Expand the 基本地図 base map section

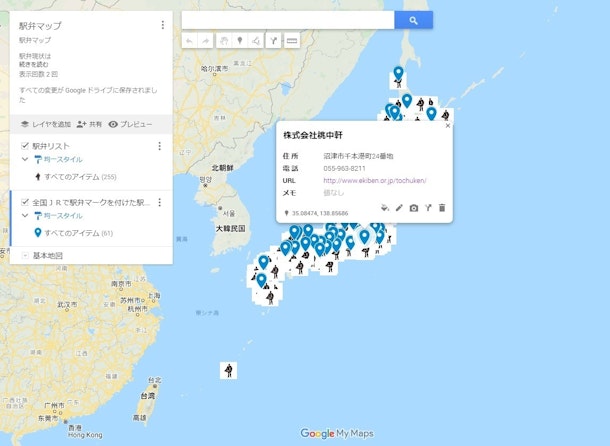click(x=25, y=256)
